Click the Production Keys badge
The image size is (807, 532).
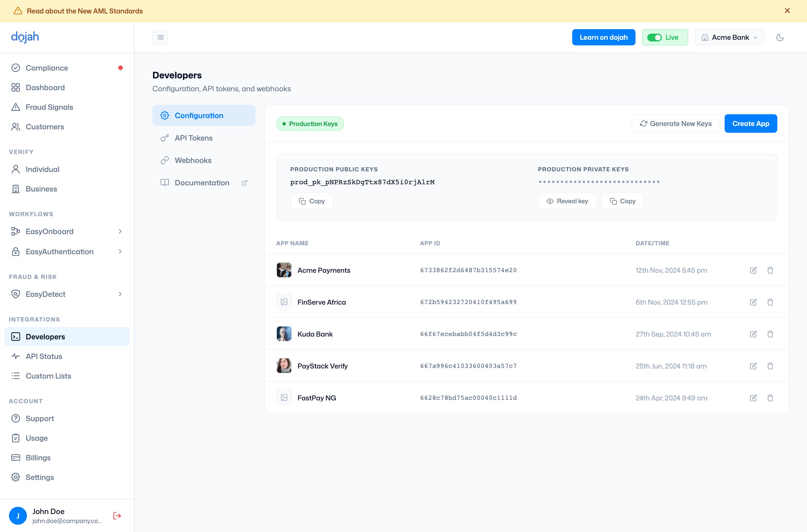pyautogui.click(x=310, y=124)
